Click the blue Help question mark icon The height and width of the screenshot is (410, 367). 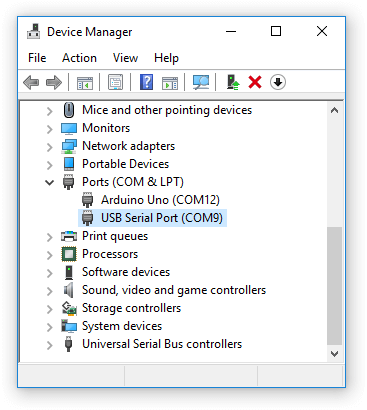point(146,82)
